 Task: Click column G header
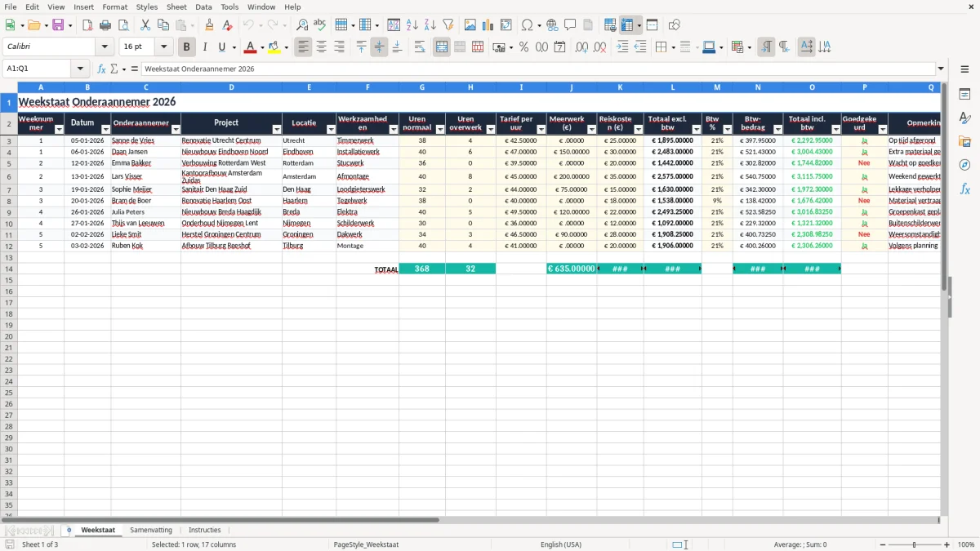422,87
